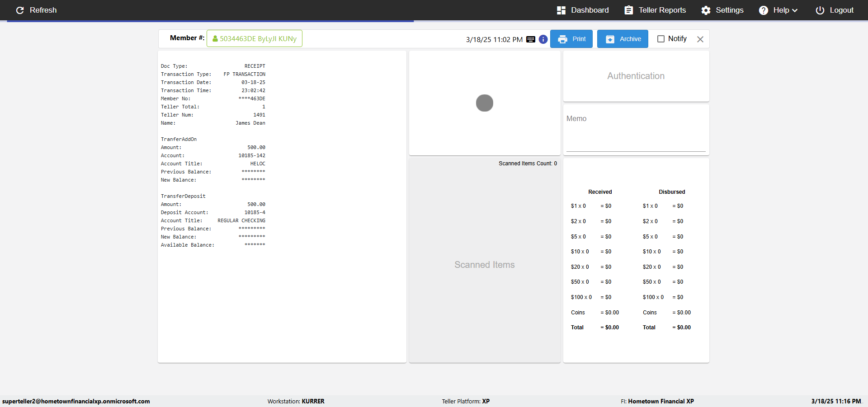Click the Logout menu label
Image resolution: width=868 pixels, height=407 pixels.
pos(841,10)
